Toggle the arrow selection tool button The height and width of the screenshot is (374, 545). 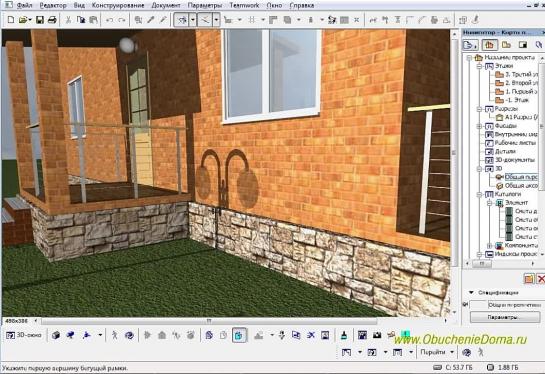coord(181,20)
